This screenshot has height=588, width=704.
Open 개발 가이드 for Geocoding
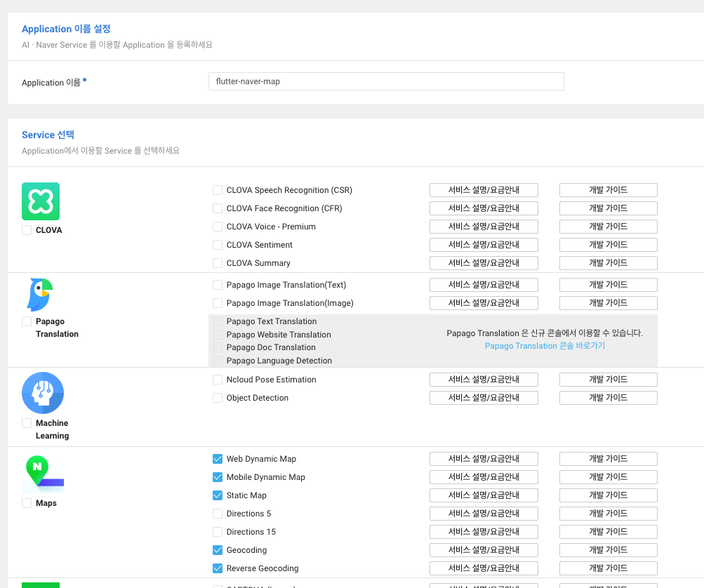[x=609, y=550]
